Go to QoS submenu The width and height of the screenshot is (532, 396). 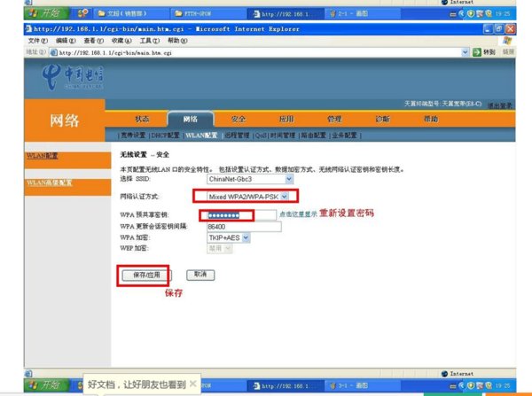[261, 136]
